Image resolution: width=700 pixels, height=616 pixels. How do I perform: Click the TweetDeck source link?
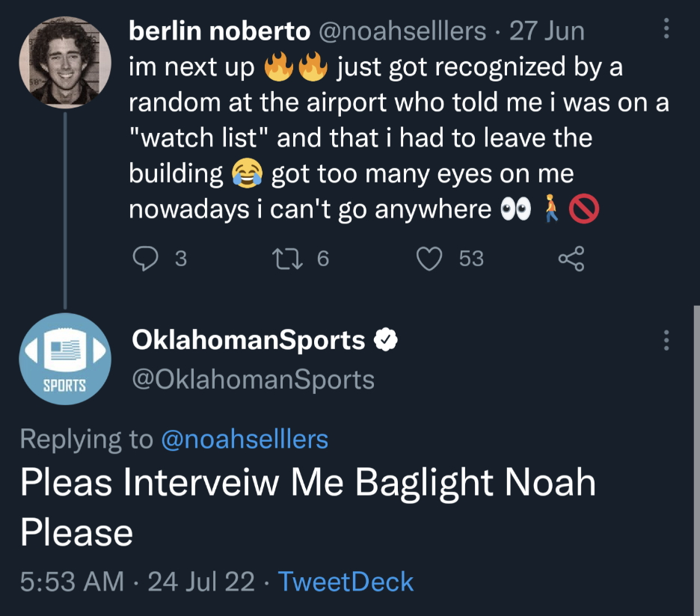point(346,582)
